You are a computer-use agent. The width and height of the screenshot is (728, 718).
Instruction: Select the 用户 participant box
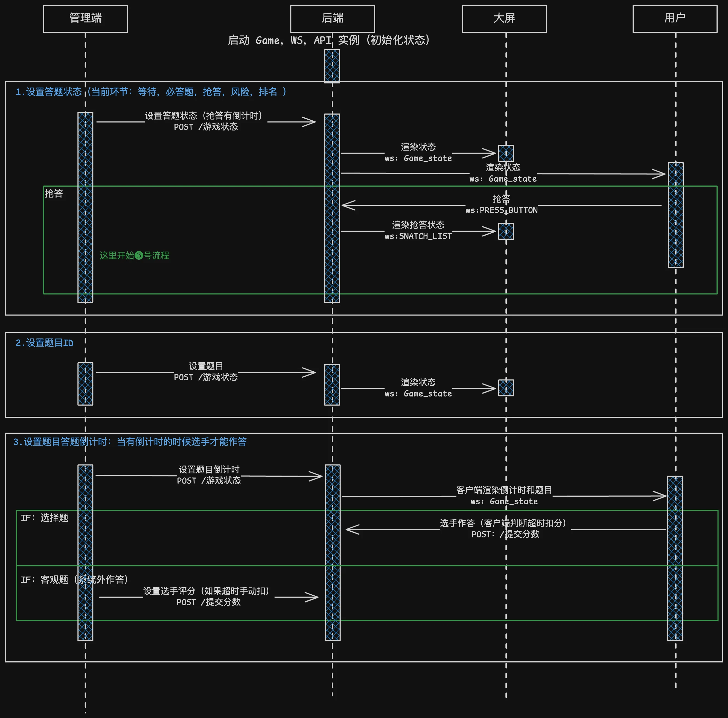675,19
